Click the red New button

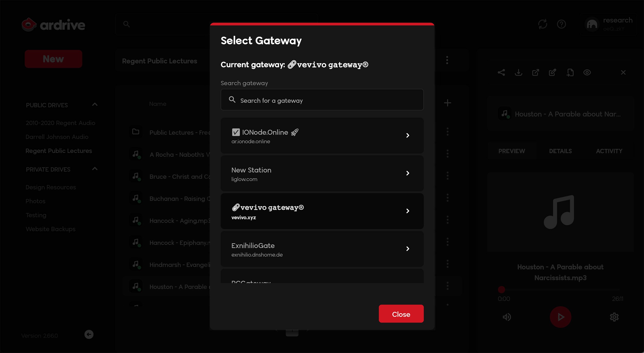click(x=53, y=59)
